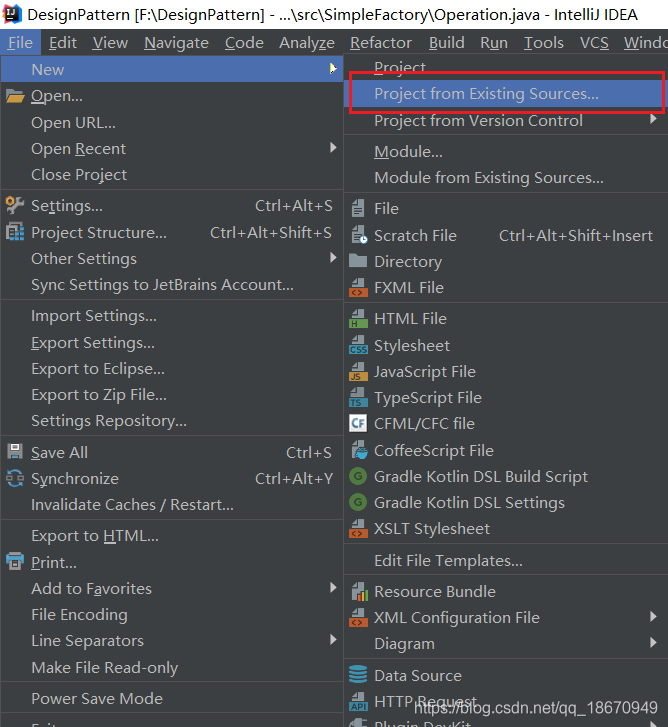
Task: Click the HTML File icon
Action: tap(358, 319)
